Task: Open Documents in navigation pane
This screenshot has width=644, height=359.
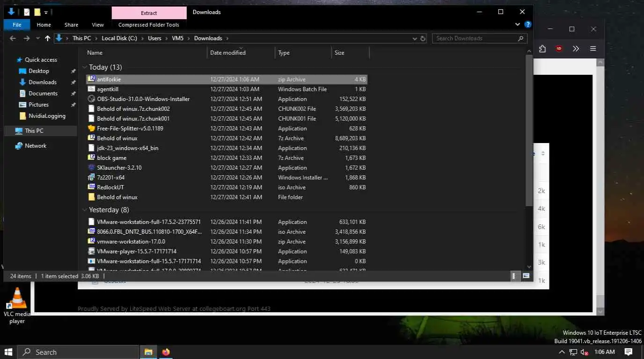Action: (43, 93)
